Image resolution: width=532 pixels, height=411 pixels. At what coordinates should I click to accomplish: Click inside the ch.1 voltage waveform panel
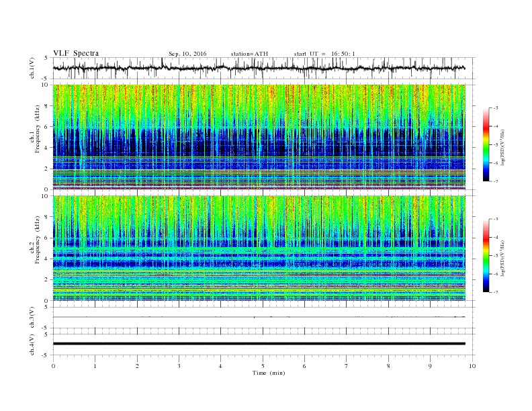(264, 68)
